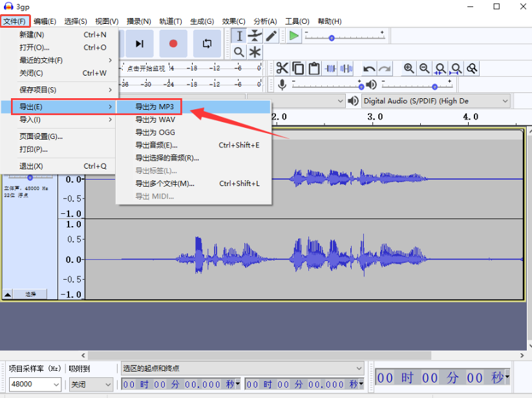Open the 工具(O) menu

(x=297, y=21)
